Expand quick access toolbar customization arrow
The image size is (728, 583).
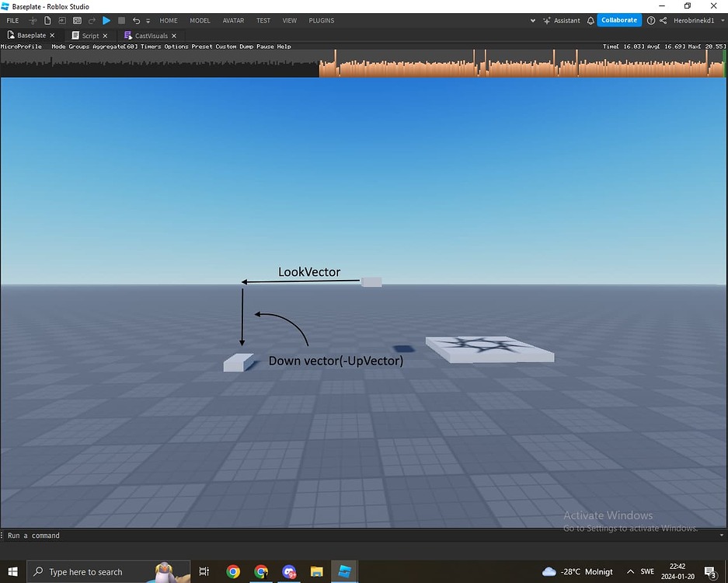[x=148, y=21]
